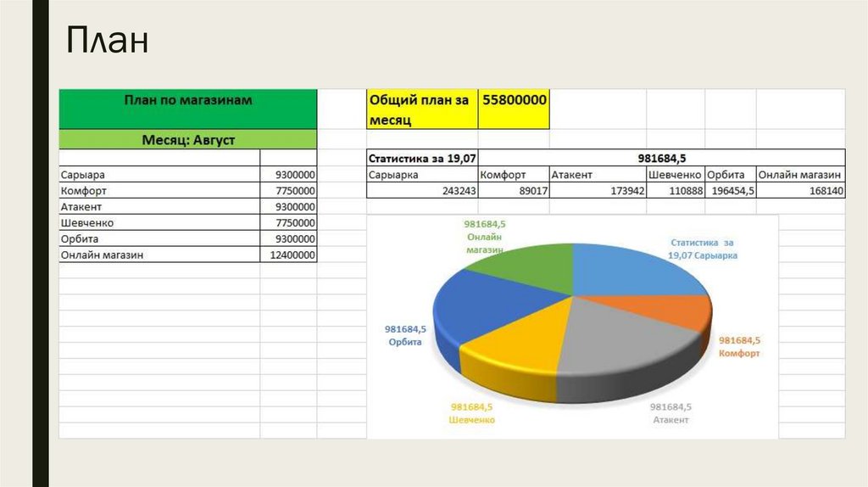Viewport: 868px width, 487px height.
Task: Click 'Шевченко' in the plan table
Action: click(x=87, y=223)
